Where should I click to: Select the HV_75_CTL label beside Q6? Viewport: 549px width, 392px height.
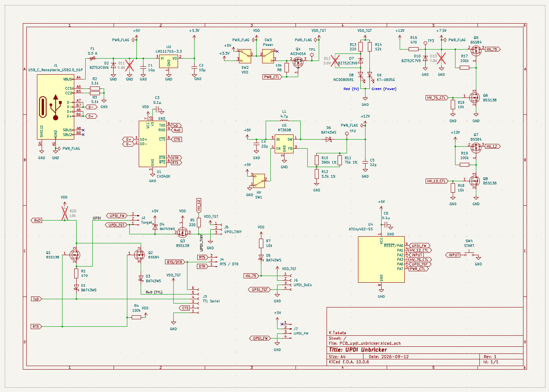pos(437,98)
